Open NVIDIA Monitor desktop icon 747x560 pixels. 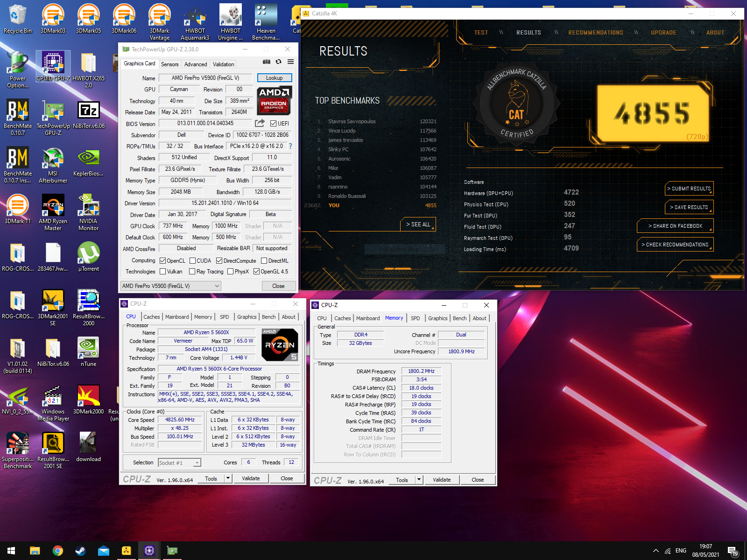pyautogui.click(x=89, y=213)
